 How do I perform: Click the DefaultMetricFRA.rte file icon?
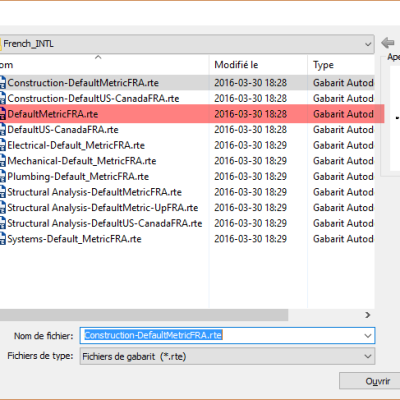click(x=3, y=114)
